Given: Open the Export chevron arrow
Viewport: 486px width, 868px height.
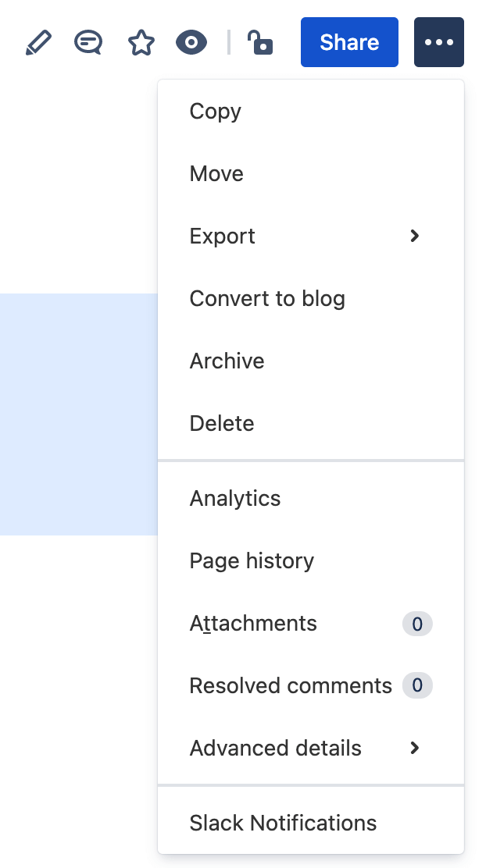Looking at the screenshot, I should (x=414, y=236).
